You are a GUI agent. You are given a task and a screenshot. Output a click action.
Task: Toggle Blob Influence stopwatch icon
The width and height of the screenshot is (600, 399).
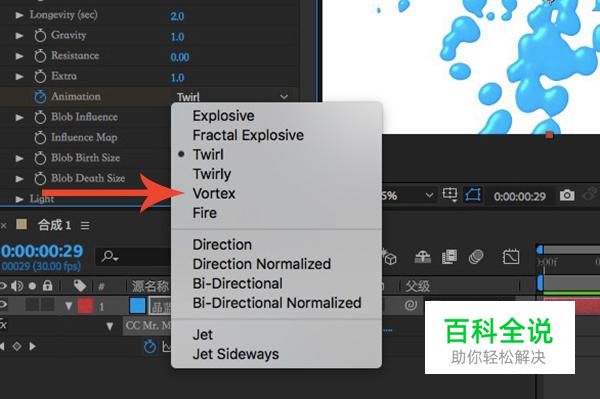pyautogui.click(x=40, y=117)
